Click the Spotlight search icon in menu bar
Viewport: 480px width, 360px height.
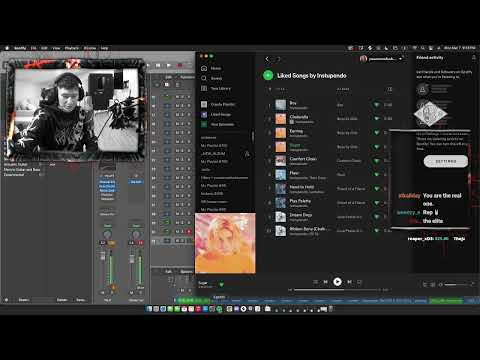coord(423,48)
